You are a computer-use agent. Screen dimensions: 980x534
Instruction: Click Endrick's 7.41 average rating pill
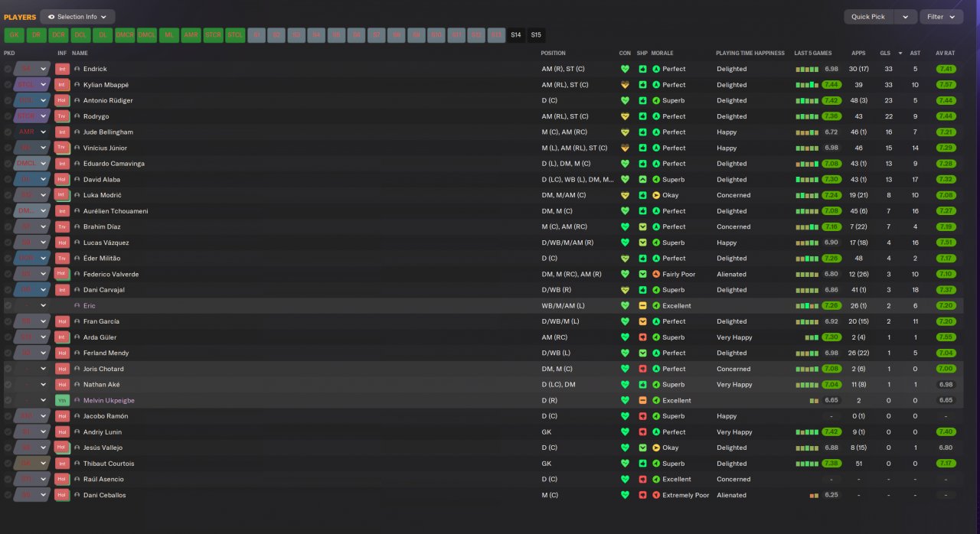(x=946, y=69)
